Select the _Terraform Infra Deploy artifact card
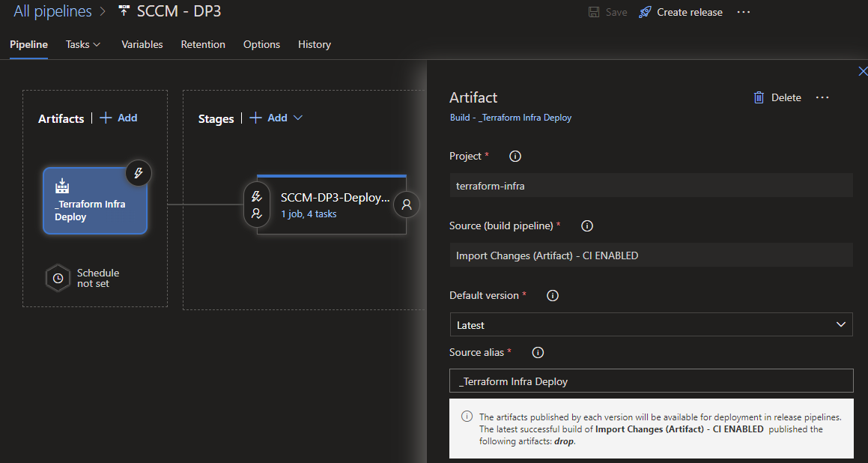This screenshot has width=868, height=463. tap(95, 201)
